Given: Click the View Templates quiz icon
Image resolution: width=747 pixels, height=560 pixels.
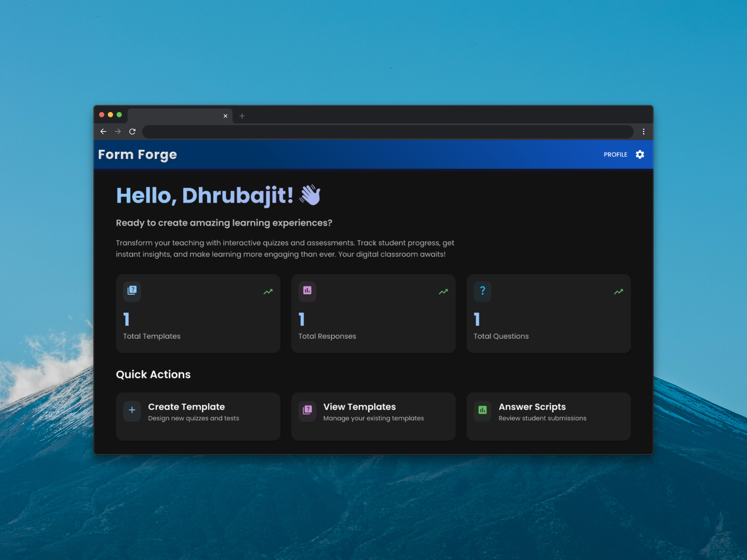Looking at the screenshot, I should (x=307, y=410).
